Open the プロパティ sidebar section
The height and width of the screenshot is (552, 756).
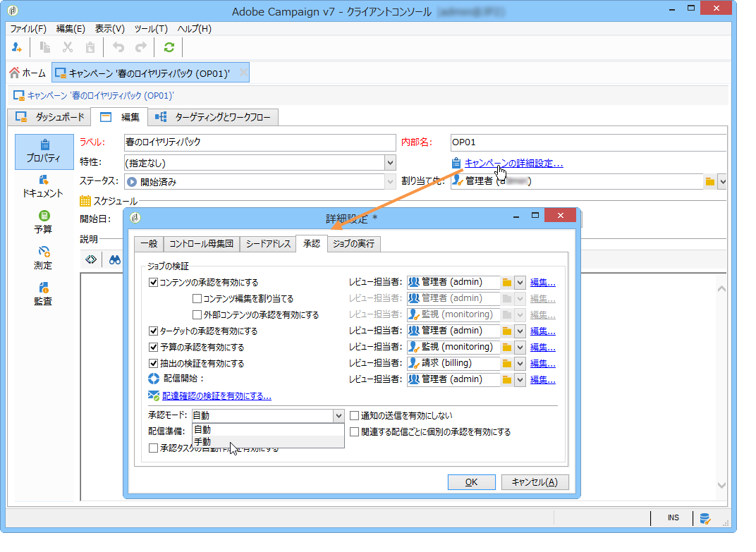(44, 152)
